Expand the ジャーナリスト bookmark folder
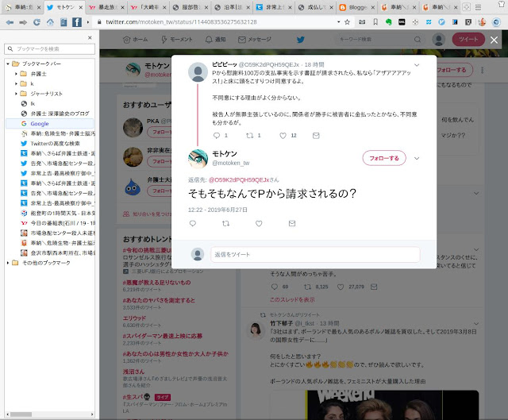The height and width of the screenshot is (420, 508). click(16, 94)
